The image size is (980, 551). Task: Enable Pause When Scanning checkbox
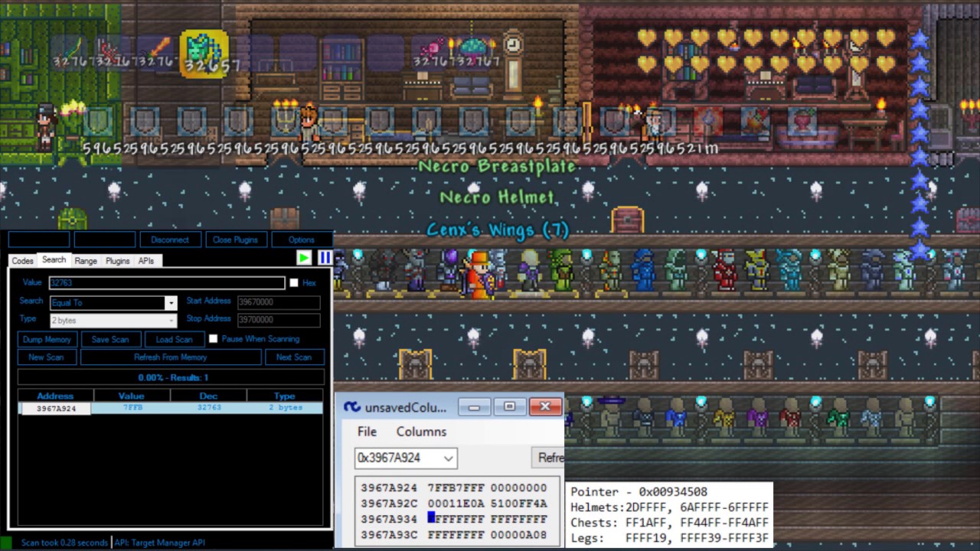click(x=213, y=338)
